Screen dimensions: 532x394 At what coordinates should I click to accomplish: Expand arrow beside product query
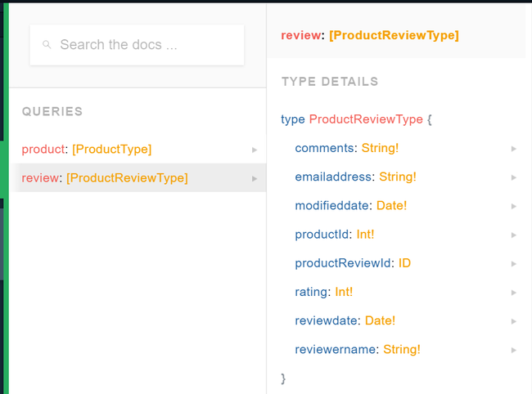[x=255, y=150]
